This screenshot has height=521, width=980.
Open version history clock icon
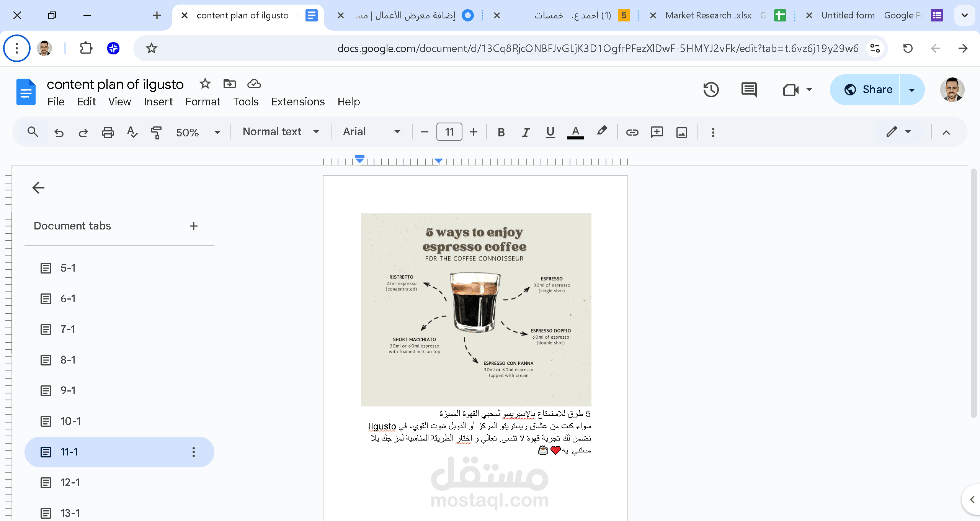click(x=711, y=90)
